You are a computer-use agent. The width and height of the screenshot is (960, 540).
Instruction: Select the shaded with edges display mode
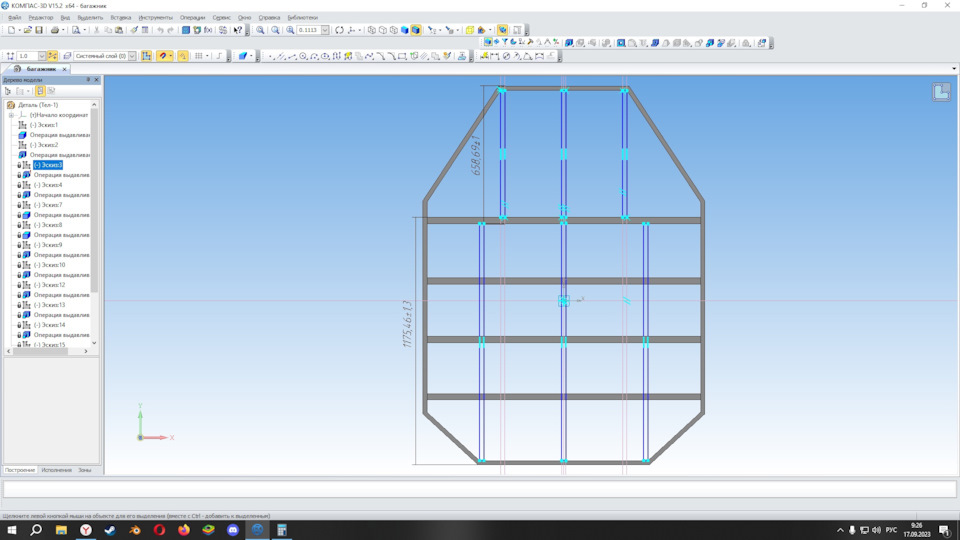[x=416, y=30]
